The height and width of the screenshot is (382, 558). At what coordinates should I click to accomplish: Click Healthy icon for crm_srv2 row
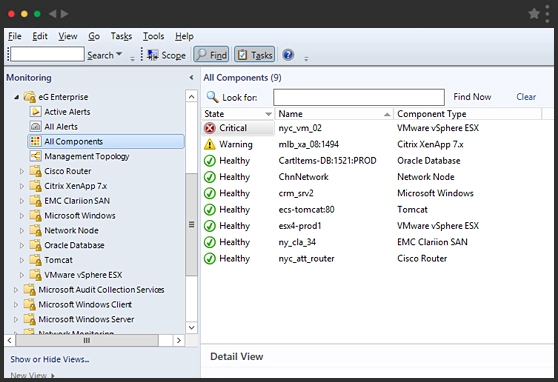coord(210,193)
